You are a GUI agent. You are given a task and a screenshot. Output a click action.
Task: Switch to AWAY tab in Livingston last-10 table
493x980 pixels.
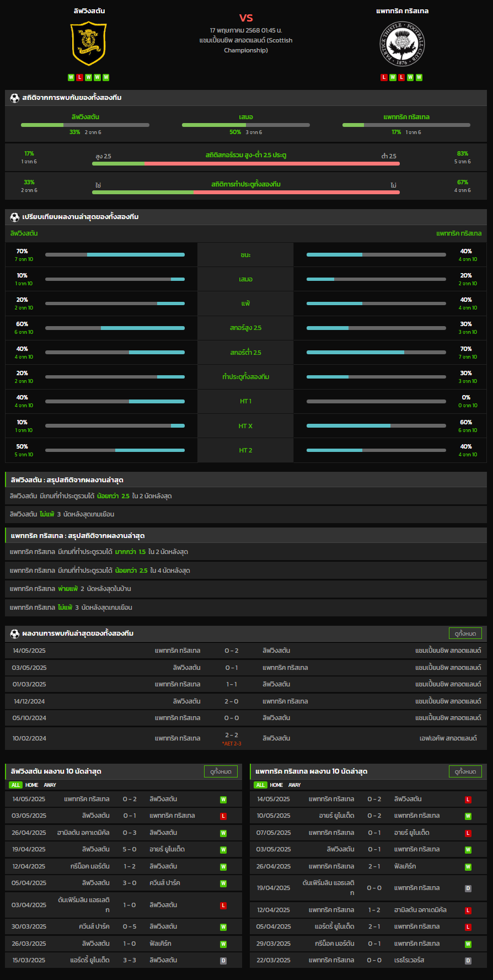coord(50,785)
